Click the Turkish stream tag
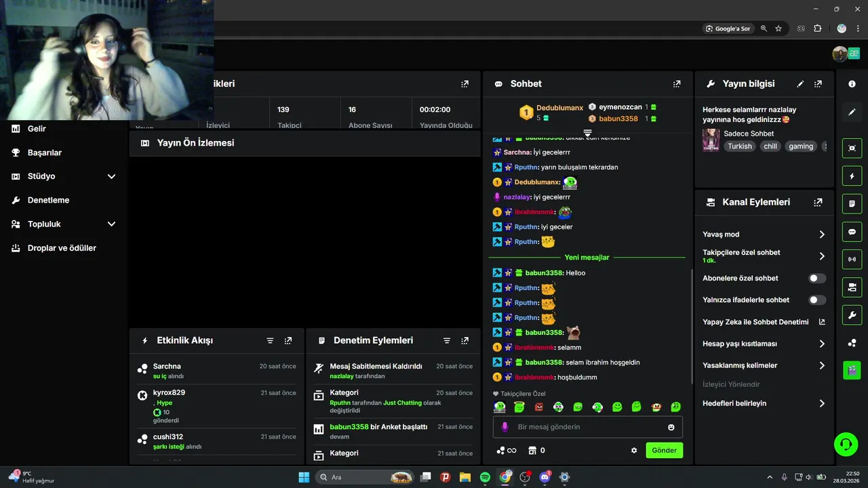 click(740, 146)
